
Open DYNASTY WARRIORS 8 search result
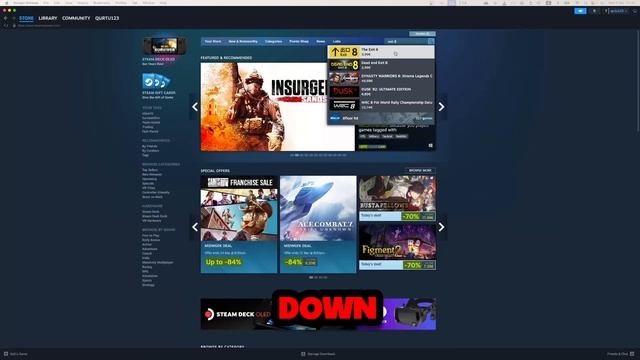click(381, 78)
